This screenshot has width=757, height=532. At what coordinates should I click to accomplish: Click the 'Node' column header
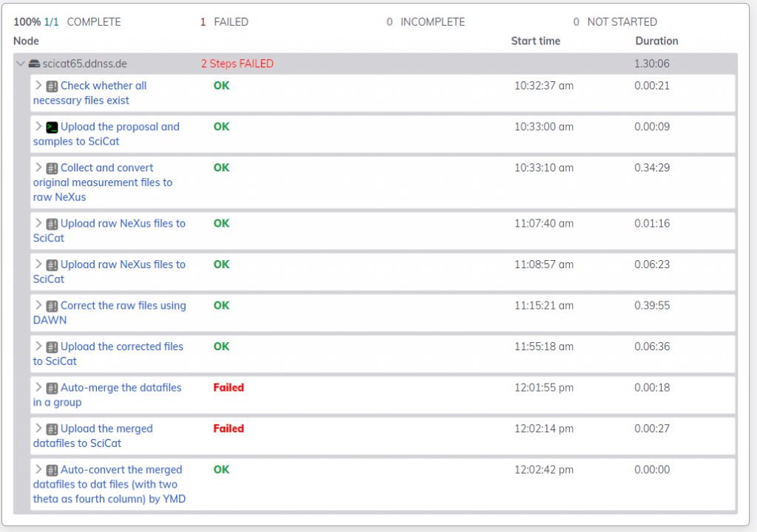coord(26,41)
